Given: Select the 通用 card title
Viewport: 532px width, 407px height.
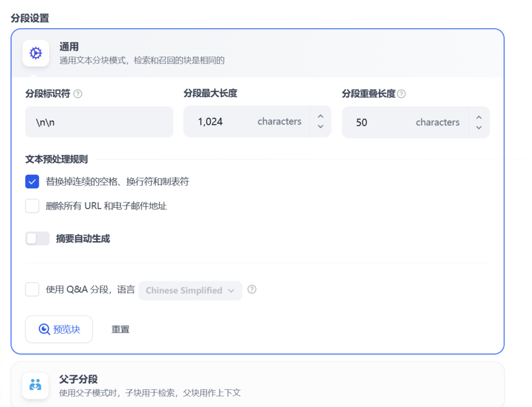Looking at the screenshot, I should point(69,47).
